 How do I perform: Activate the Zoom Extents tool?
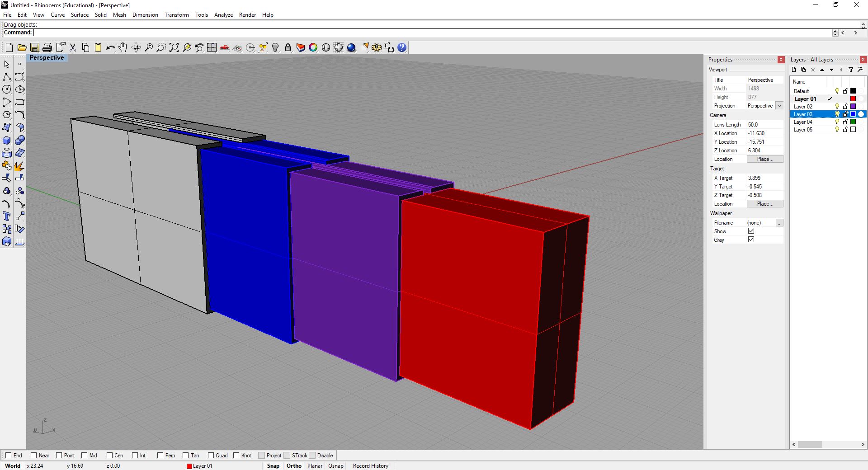point(174,47)
